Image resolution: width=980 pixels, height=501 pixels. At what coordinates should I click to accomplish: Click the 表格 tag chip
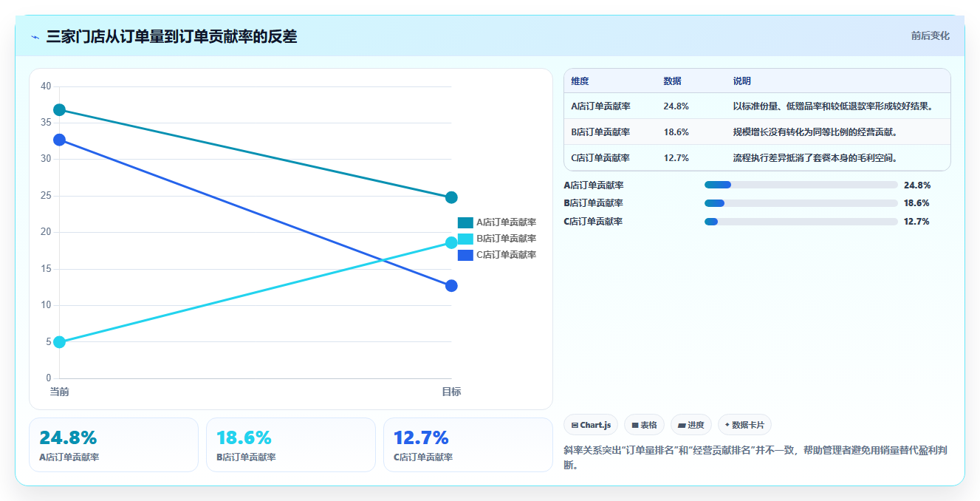(x=644, y=425)
